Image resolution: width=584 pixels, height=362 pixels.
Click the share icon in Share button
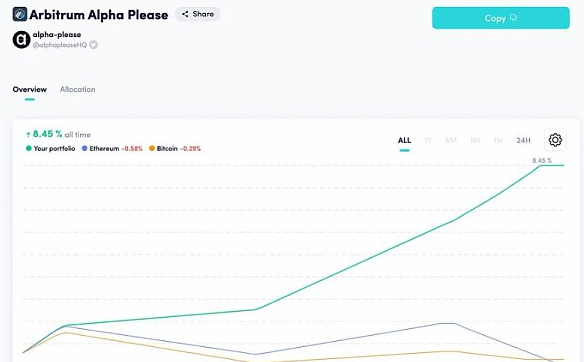click(185, 14)
